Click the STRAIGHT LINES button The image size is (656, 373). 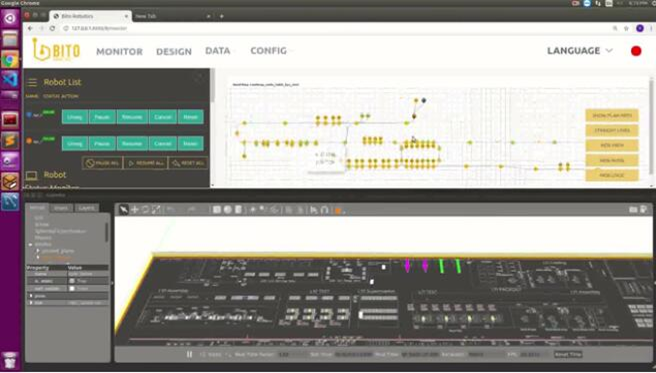point(612,130)
